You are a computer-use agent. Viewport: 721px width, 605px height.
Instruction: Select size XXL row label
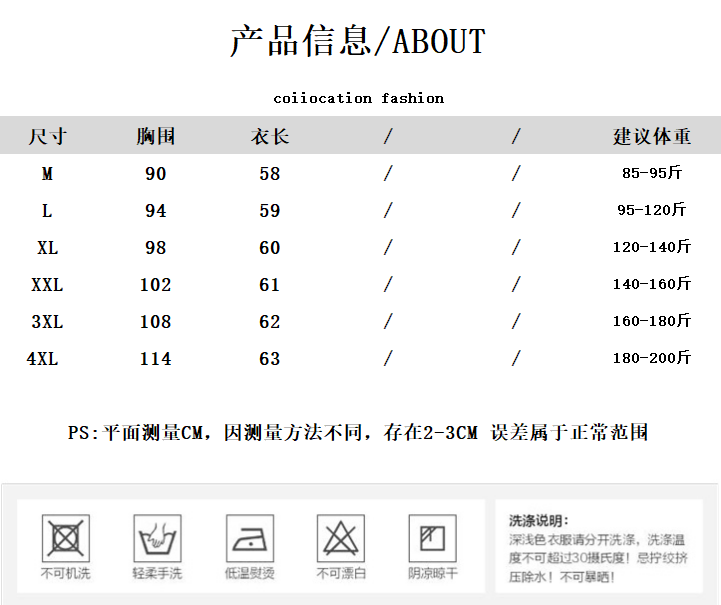(47, 285)
